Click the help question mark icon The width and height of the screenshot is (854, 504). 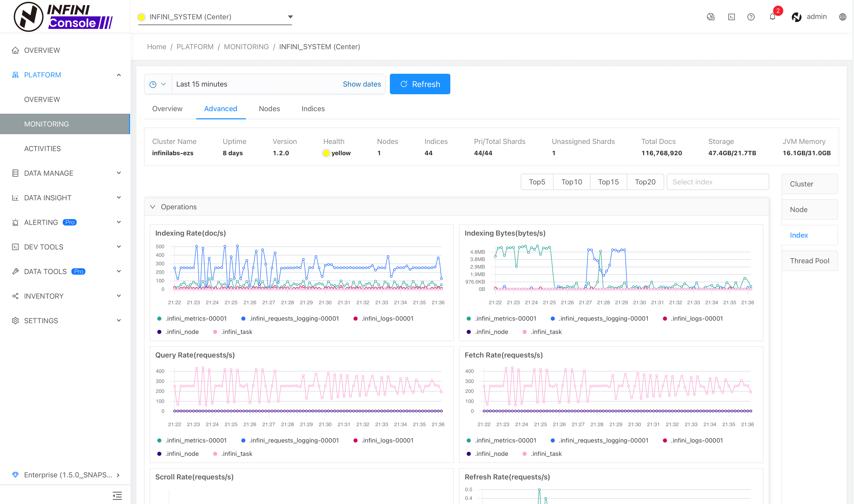[751, 17]
